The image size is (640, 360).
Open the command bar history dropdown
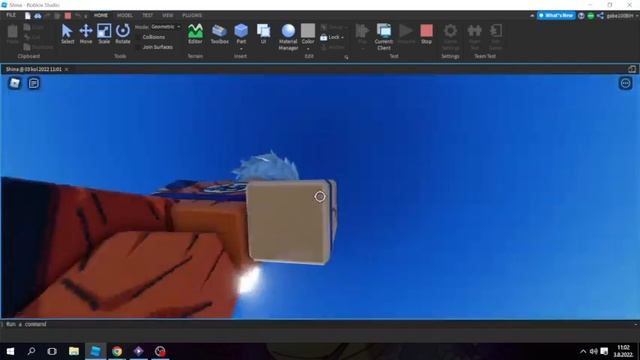tap(636, 324)
